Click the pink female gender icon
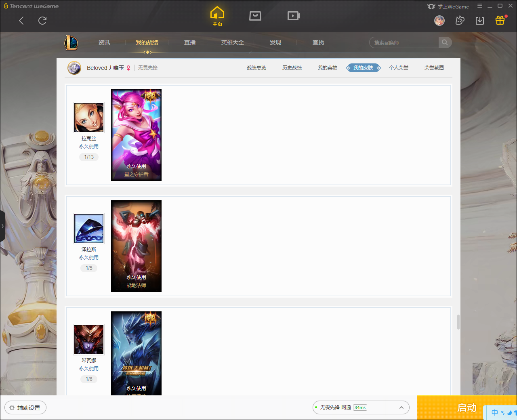Image resolution: width=517 pixels, height=420 pixels. [x=128, y=68]
